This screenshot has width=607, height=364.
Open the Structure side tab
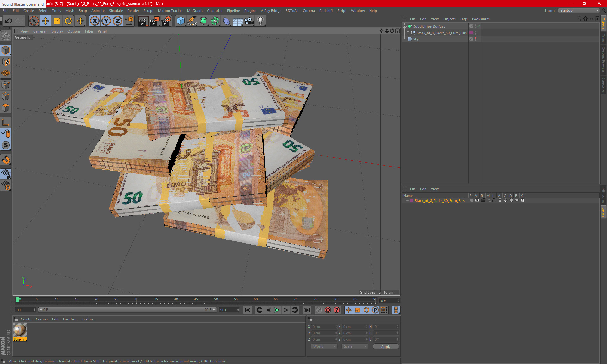click(x=604, y=85)
